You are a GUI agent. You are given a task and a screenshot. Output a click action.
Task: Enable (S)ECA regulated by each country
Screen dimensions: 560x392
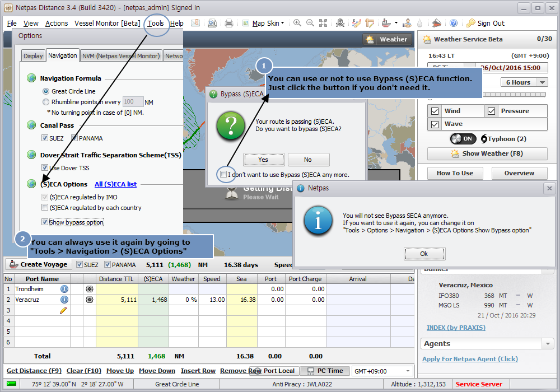pyautogui.click(x=45, y=207)
